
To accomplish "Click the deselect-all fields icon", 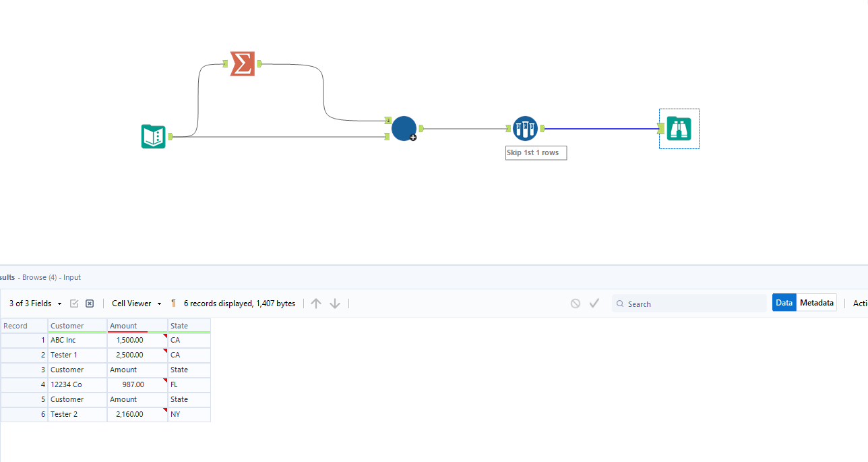I will (89, 303).
